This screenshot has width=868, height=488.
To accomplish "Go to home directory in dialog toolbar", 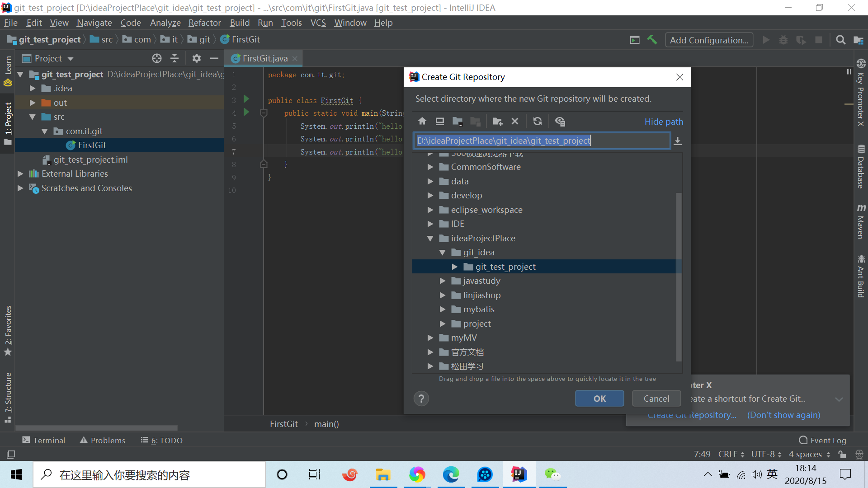I will [422, 121].
